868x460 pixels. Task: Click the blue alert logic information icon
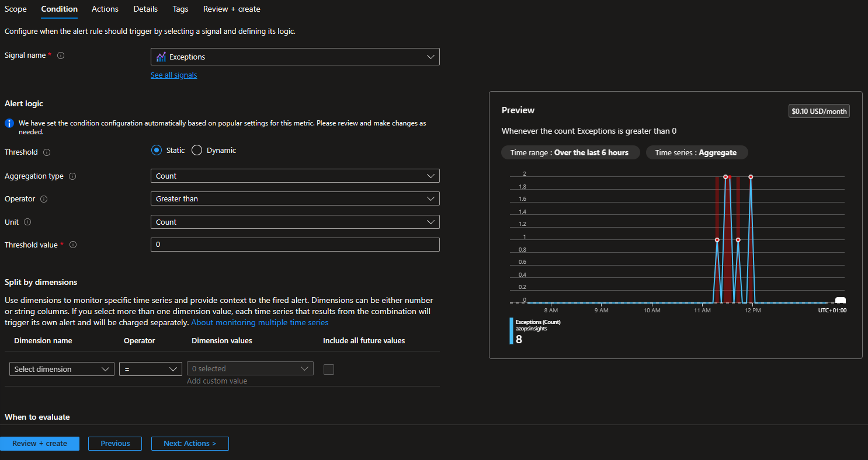click(9, 124)
